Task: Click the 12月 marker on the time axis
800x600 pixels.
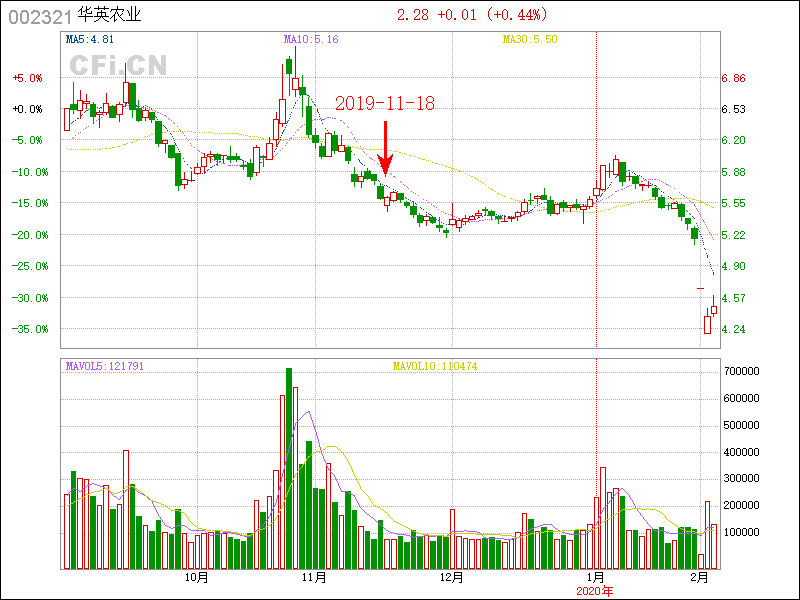Action: click(452, 577)
